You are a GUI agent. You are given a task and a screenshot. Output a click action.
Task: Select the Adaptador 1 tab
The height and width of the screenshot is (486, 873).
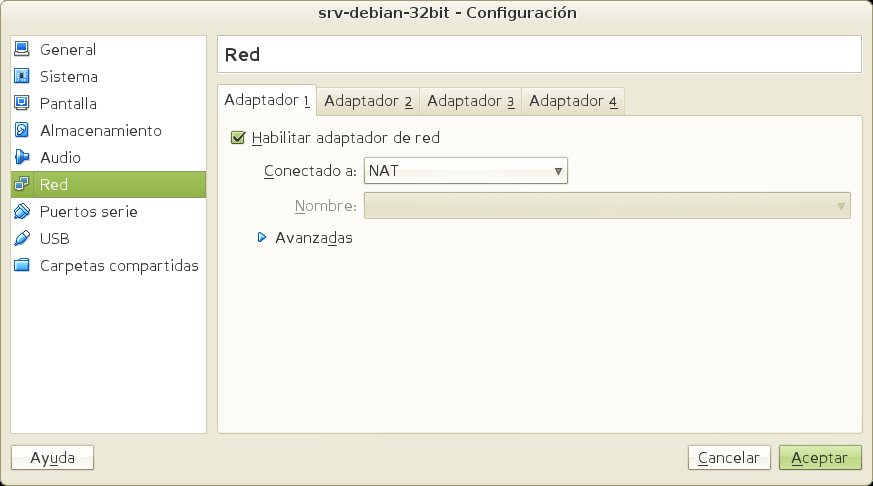pos(267,100)
